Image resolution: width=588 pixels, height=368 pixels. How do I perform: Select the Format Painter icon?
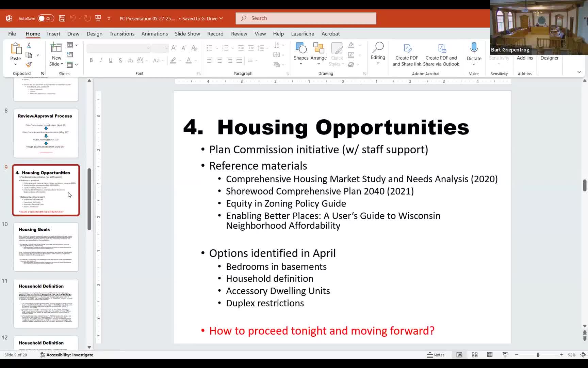coord(29,64)
